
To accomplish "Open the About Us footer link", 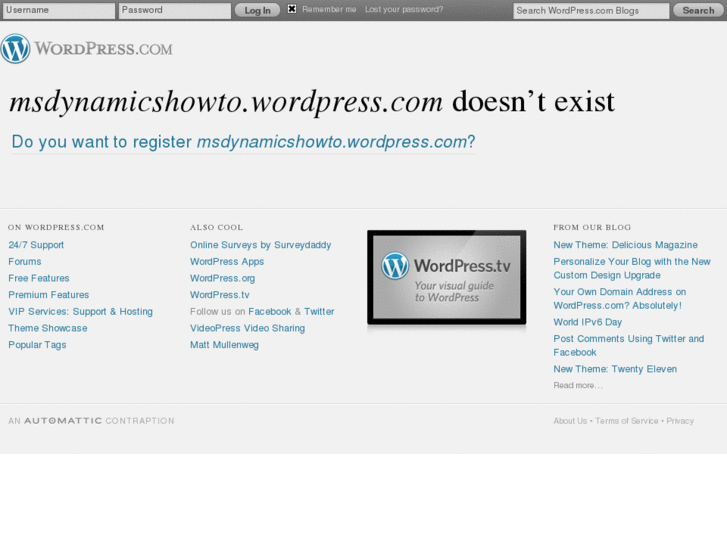I will 570,421.
